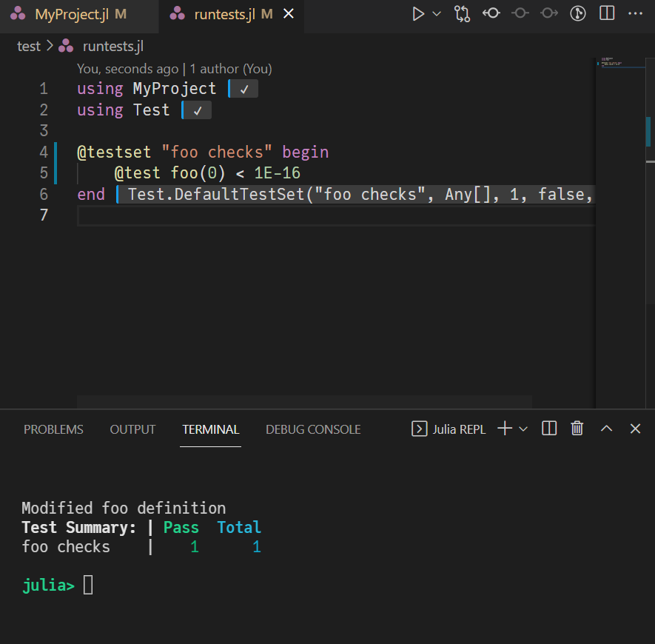
Task: Go to previous file revision icon
Action: pyautogui.click(x=491, y=13)
